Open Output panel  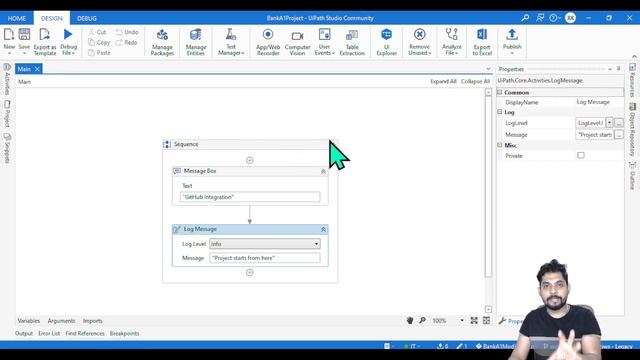pyautogui.click(x=24, y=333)
